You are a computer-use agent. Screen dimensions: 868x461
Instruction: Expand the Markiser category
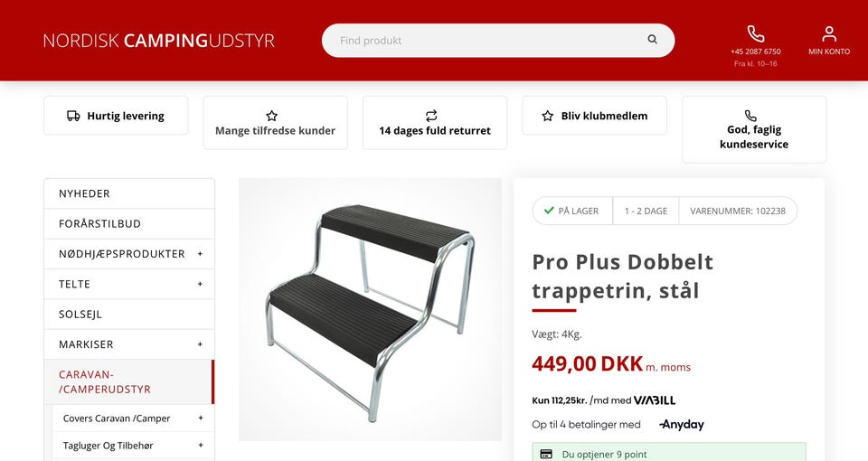coord(200,344)
